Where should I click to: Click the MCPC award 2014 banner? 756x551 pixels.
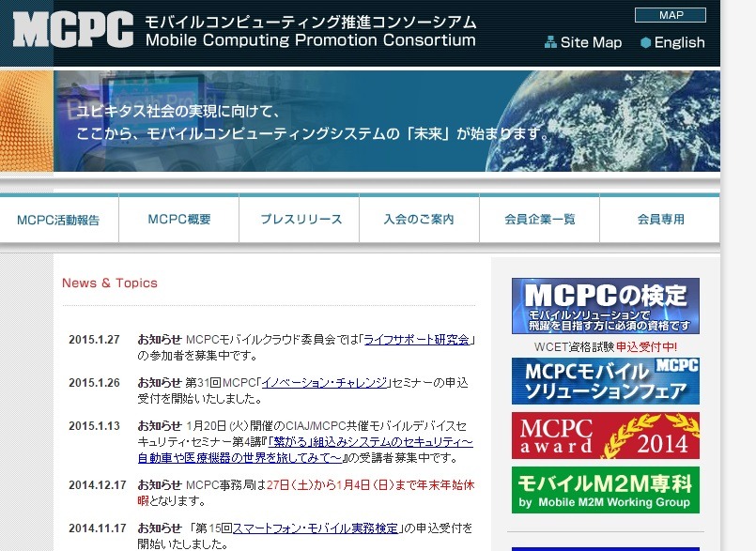coord(606,436)
